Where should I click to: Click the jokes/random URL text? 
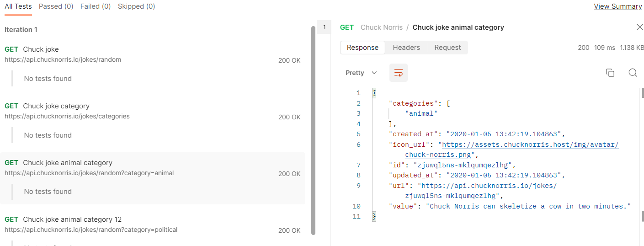coord(63,60)
